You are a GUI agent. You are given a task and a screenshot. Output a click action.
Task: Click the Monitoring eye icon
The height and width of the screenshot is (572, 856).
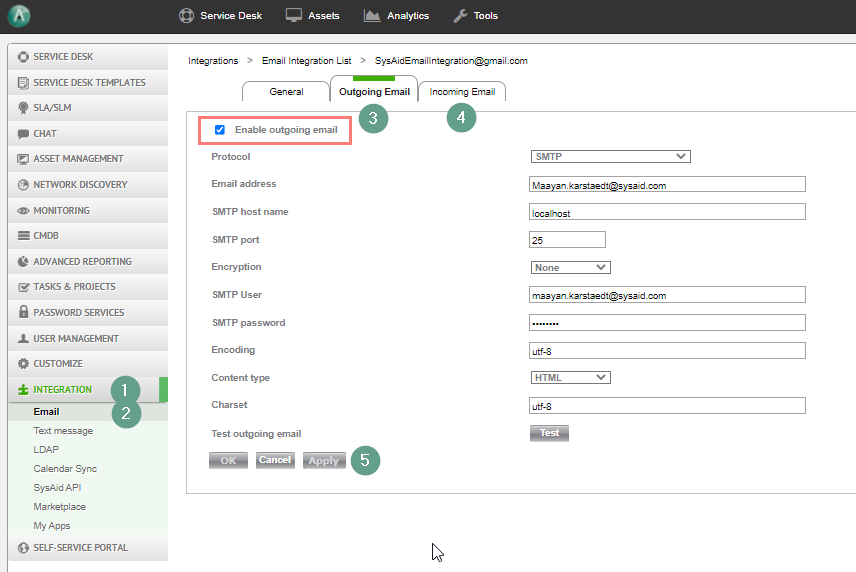pos(23,211)
